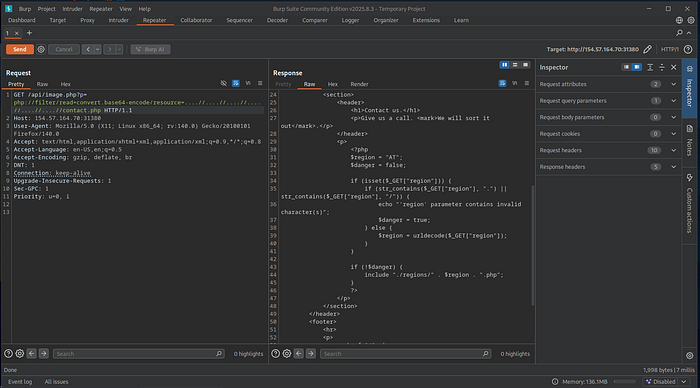Toggle hide non-printable in request editor
Viewport: 700px width, 388px height.
[x=224, y=83]
